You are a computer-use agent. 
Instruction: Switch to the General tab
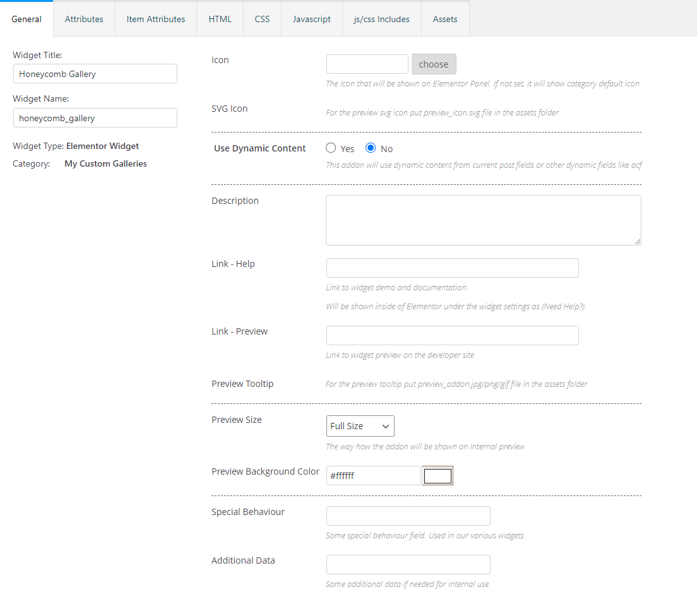click(27, 19)
